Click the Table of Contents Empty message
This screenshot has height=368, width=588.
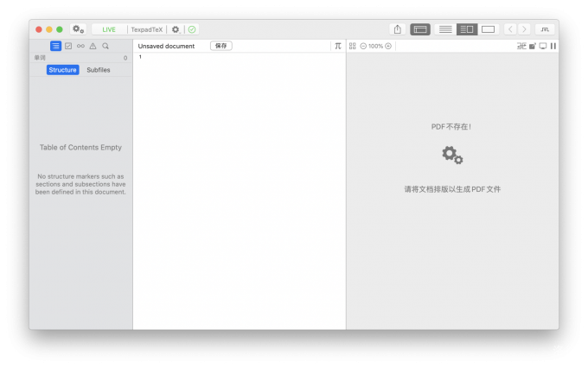[80, 147]
